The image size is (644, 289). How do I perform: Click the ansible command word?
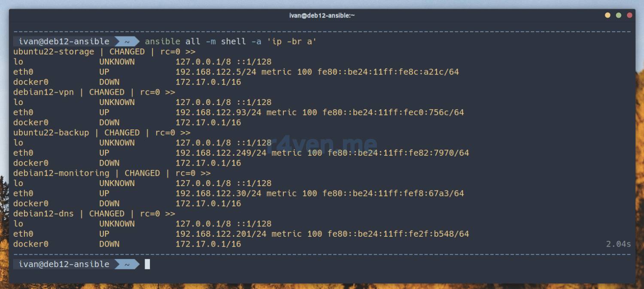coord(163,42)
